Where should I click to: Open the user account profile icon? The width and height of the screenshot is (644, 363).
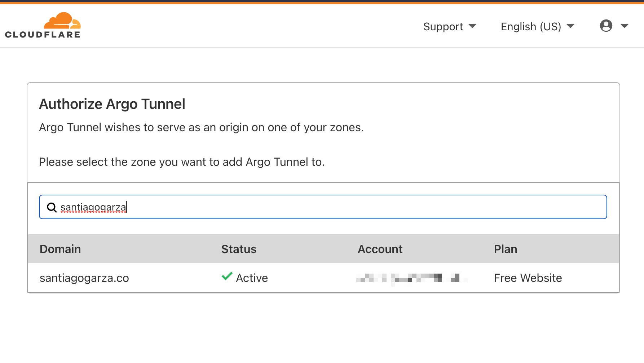coord(606,26)
